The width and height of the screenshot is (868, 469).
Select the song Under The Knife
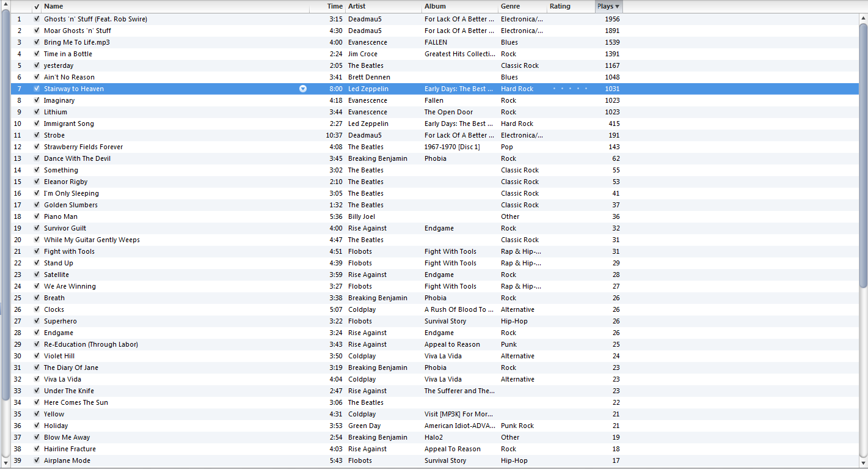coord(69,391)
